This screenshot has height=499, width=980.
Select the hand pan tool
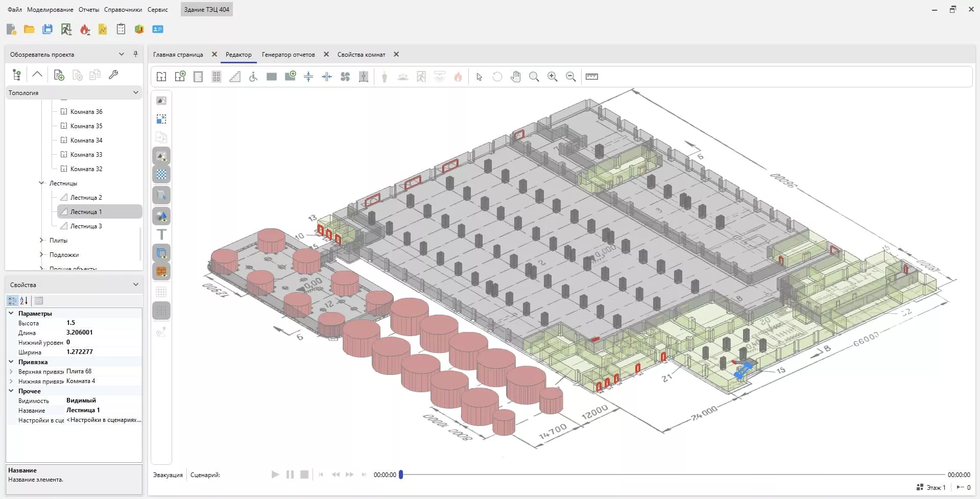coord(516,77)
